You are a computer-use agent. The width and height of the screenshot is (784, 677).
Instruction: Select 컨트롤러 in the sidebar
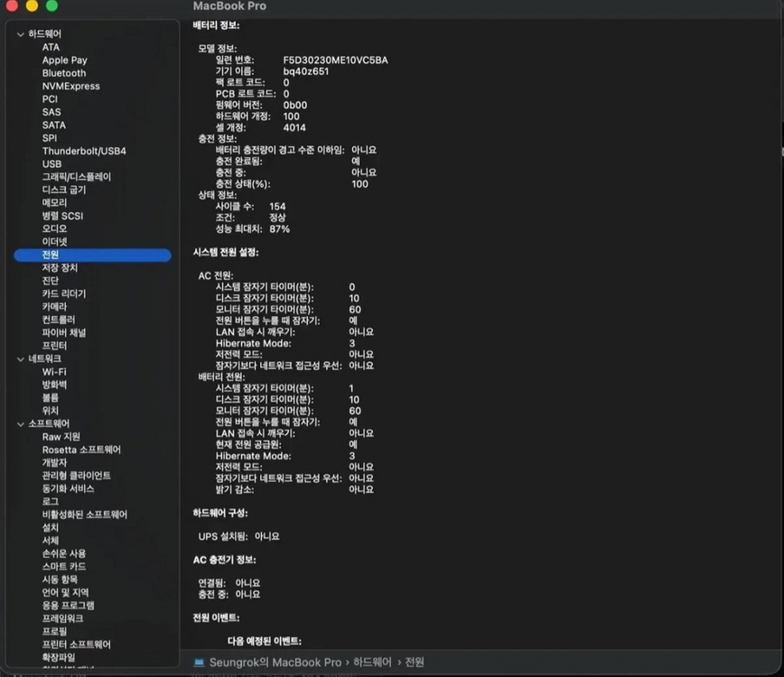pyautogui.click(x=59, y=320)
